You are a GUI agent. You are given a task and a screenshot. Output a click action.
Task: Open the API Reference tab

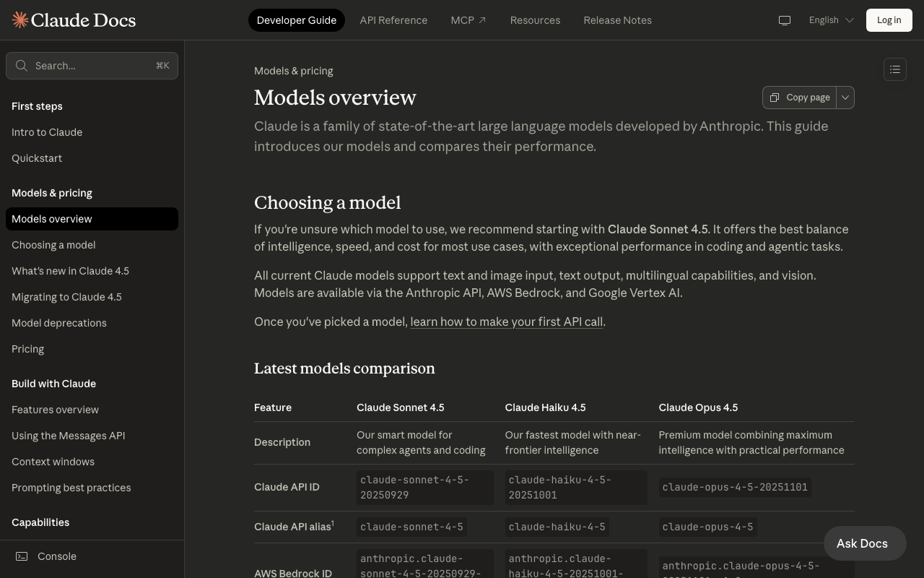click(x=393, y=20)
